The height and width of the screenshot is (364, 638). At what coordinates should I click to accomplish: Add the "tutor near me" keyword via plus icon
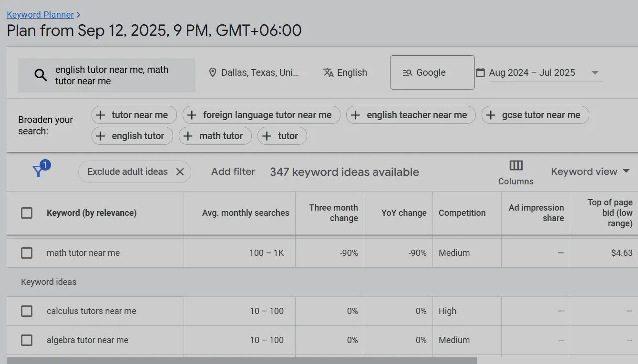101,115
